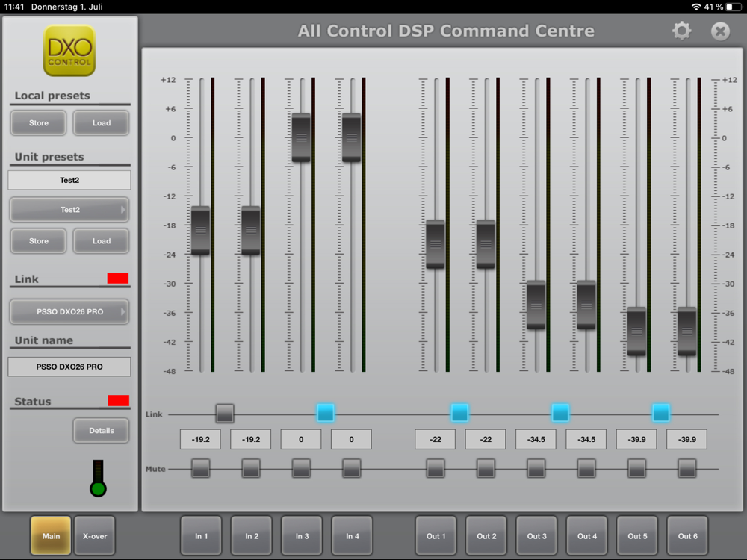
Task: Mute output channel Out 2
Action: click(486, 469)
